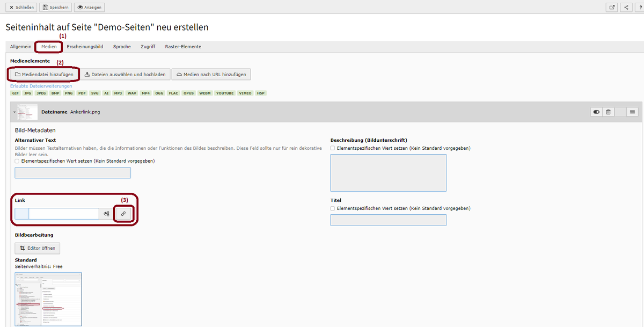The image size is (644, 327).
Task: Click the Anzeigen eye button
Action: click(x=89, y=7)
